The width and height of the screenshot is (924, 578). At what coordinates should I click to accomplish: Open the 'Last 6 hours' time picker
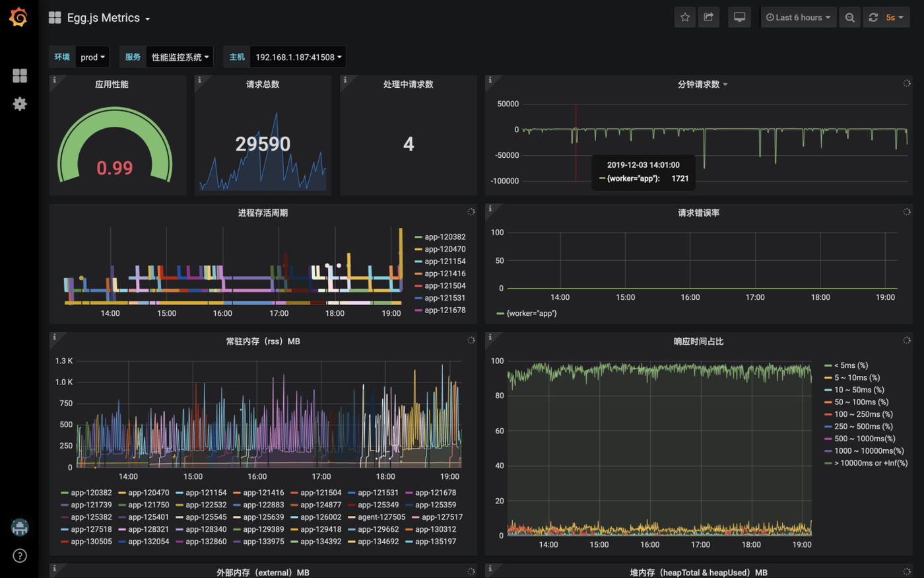tap(799, 17)
